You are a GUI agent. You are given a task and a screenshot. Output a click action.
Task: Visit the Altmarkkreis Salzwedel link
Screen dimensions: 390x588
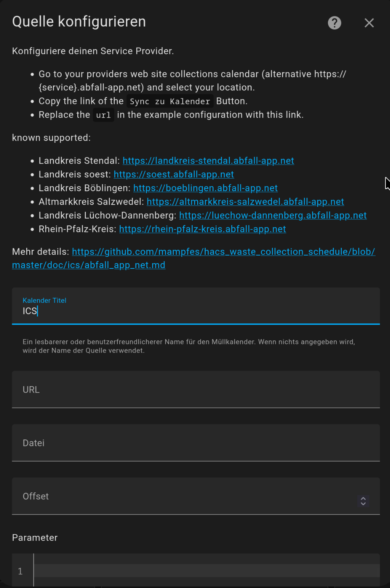[245, 202]
